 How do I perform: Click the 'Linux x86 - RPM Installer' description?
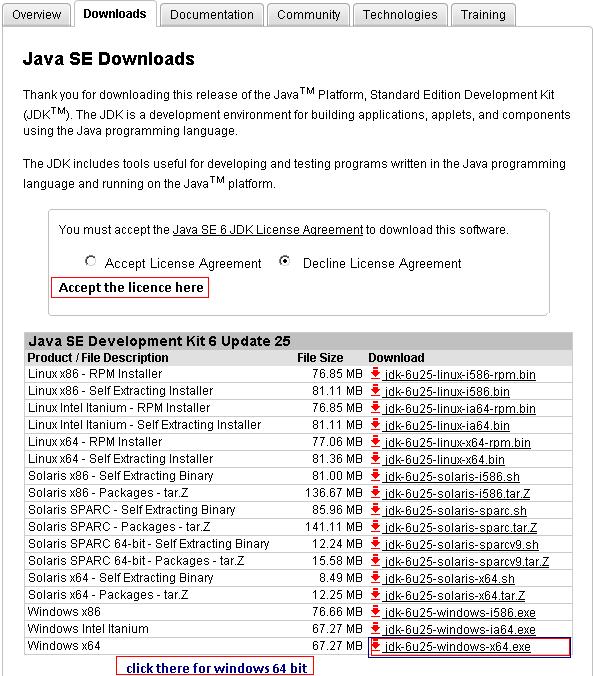coord(95,374)
